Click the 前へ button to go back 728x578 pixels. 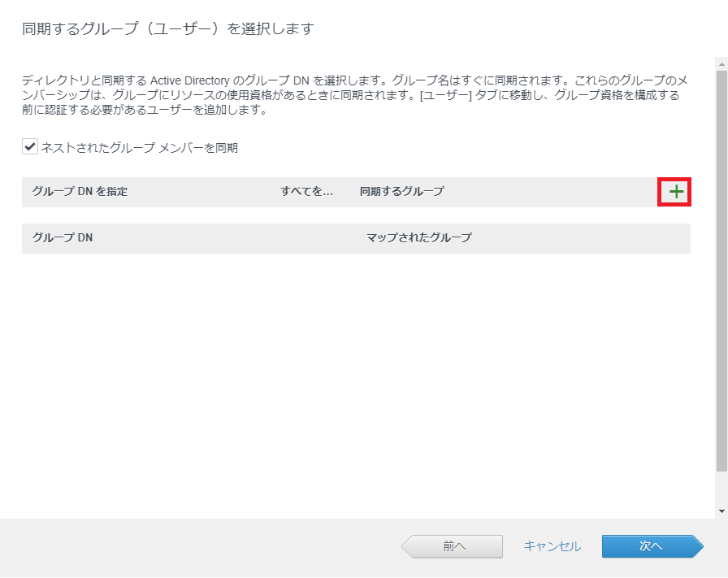point(452,546)
